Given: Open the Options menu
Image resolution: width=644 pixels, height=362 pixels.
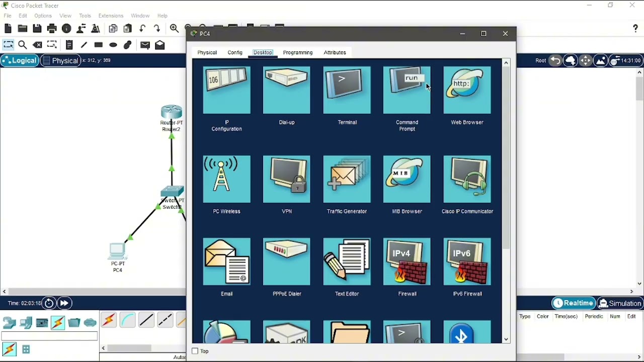Looking at the screenshot, I should pos(43,16).
